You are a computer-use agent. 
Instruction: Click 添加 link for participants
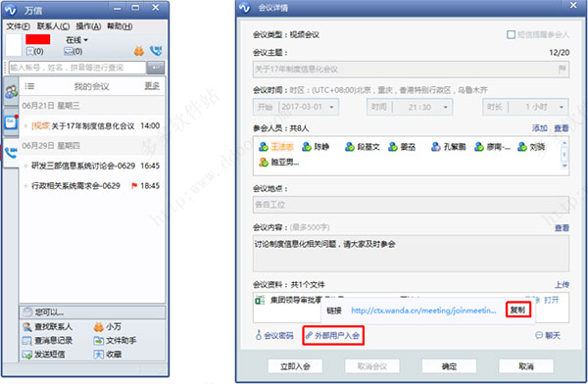[540, 128]
